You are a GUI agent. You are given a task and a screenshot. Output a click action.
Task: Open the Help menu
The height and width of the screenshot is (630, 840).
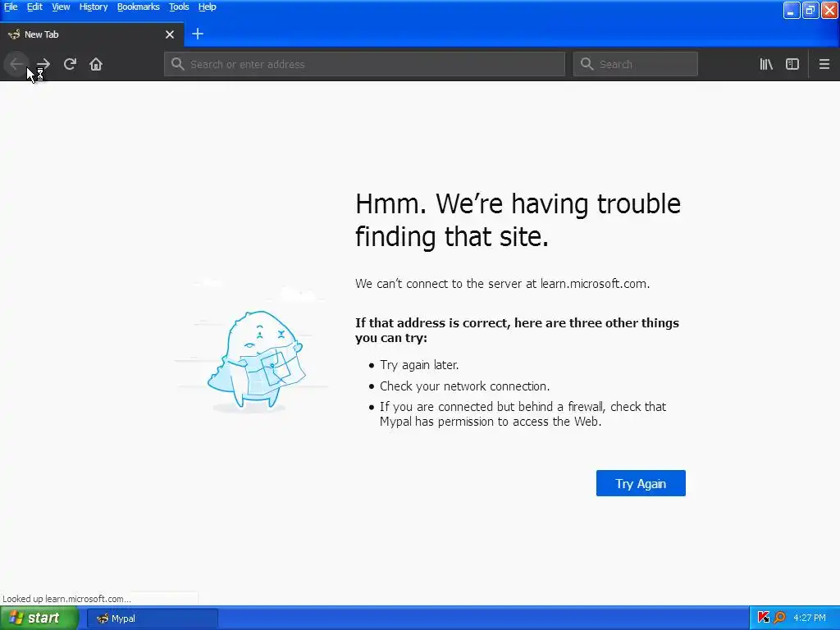[207, 7]
